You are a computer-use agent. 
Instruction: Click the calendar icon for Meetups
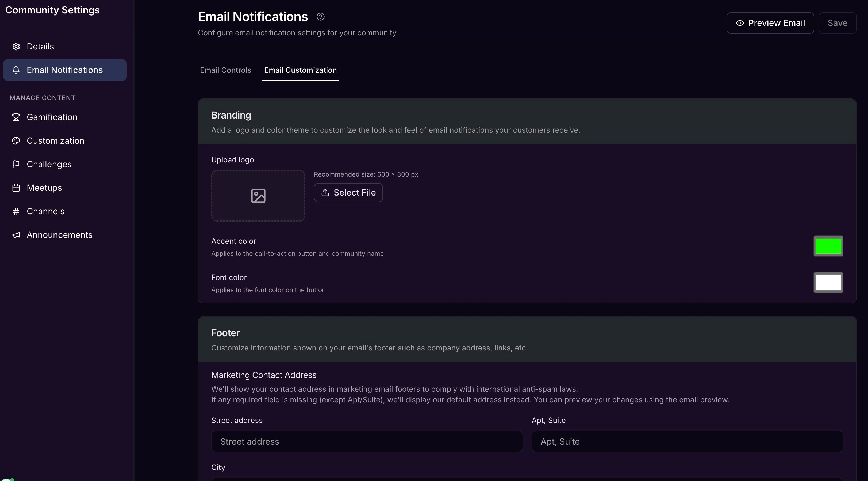(16, 188)
